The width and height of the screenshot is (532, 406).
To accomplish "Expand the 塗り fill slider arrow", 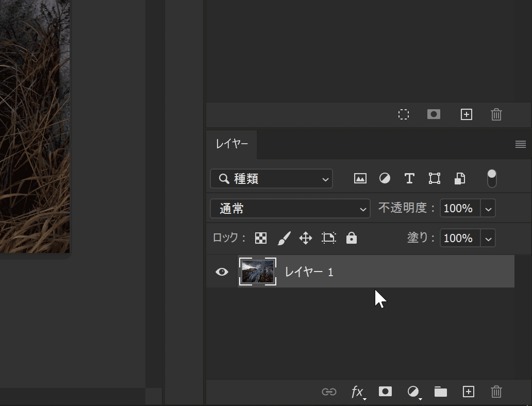I will coord(488,238).
